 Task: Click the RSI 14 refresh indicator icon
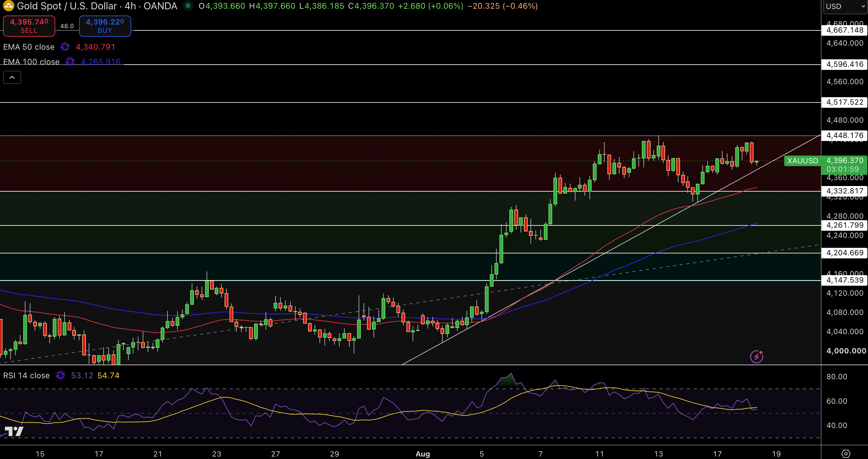tap(60, 375)
